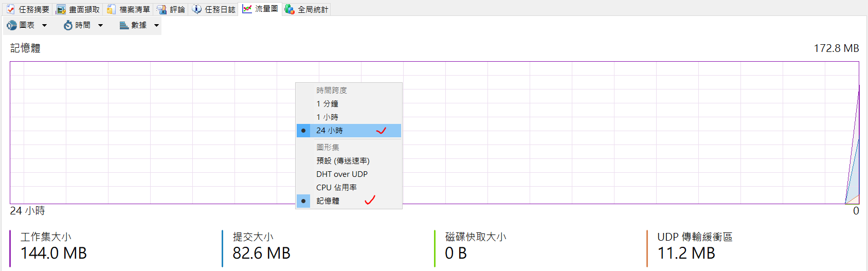Expand the 數據 dropdown arrow
Screen dimensions: 868x271
point(156,25)
